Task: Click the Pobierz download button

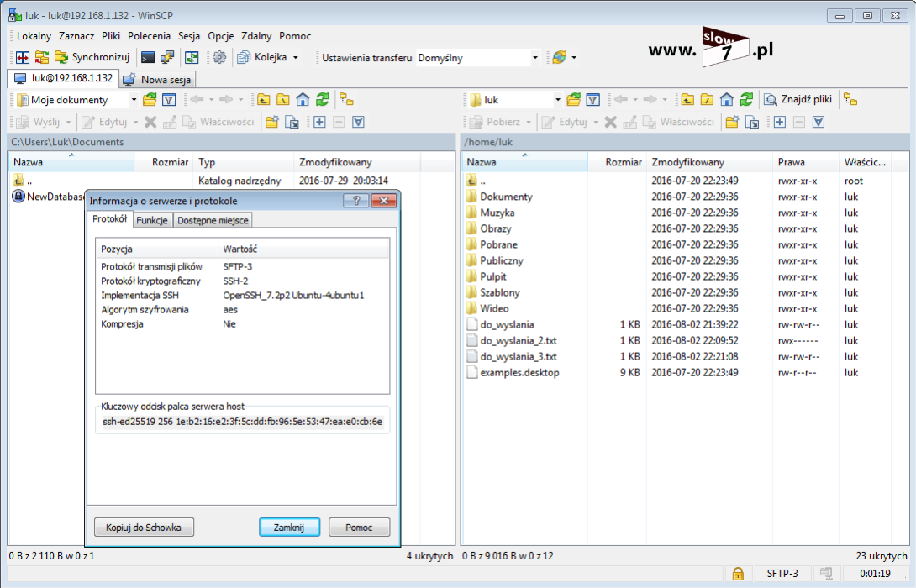Action: point(495,122)
